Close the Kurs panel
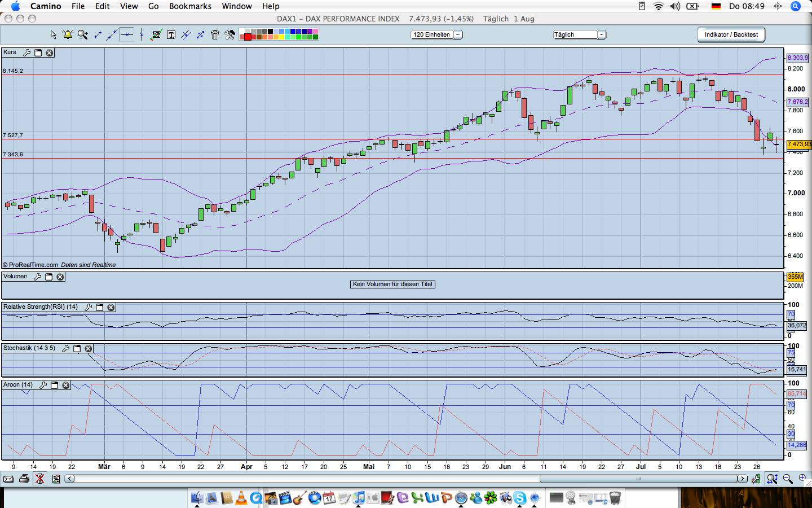Screen dimensions: 812x508 point(50,53)
